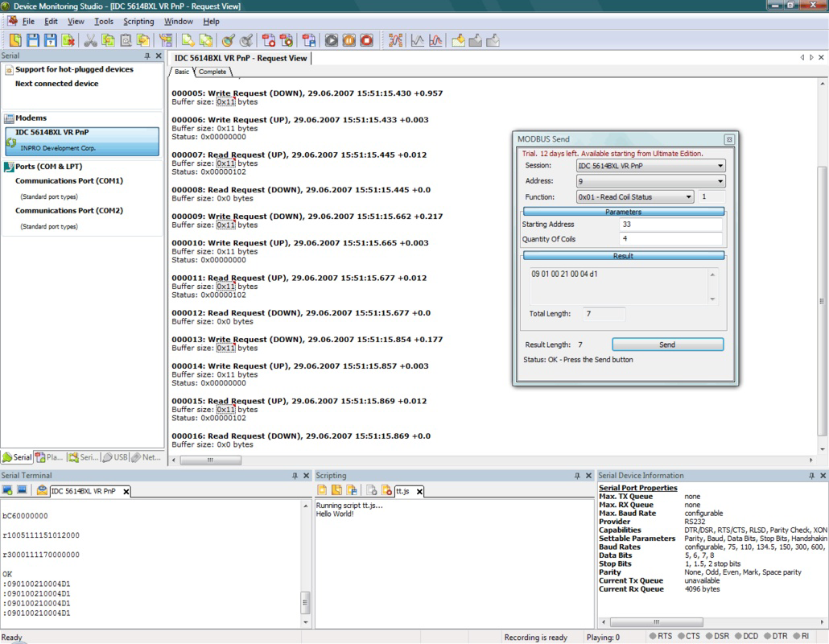Collapse the Result section header

pyautogui.click(x=623, y=256)
